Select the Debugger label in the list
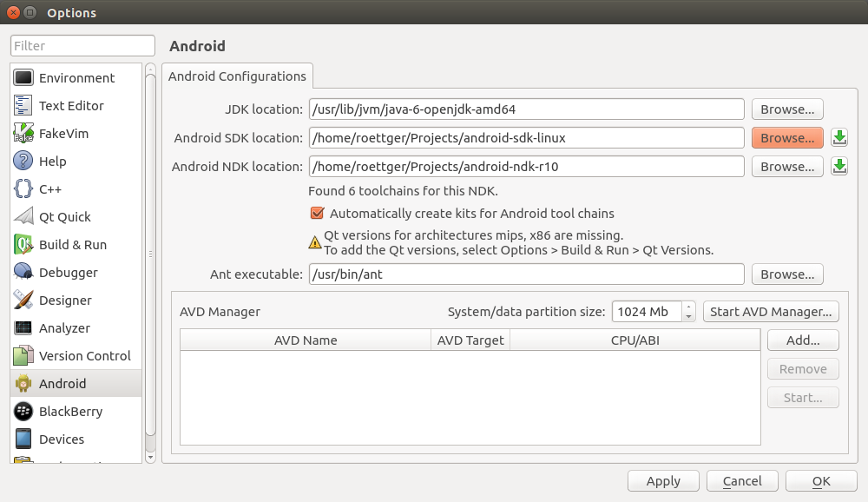The height and width of the screenshot is (502, 868). 68,272
